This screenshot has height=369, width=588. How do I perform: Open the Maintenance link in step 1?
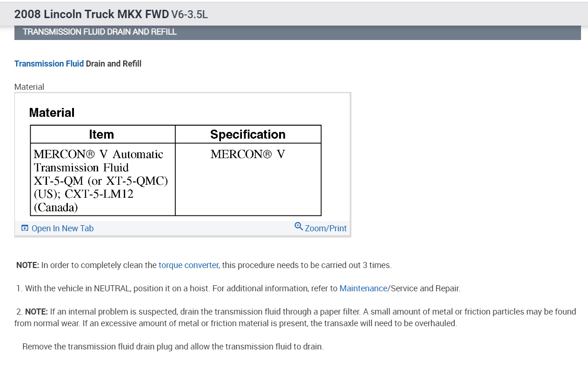[363, 288]
